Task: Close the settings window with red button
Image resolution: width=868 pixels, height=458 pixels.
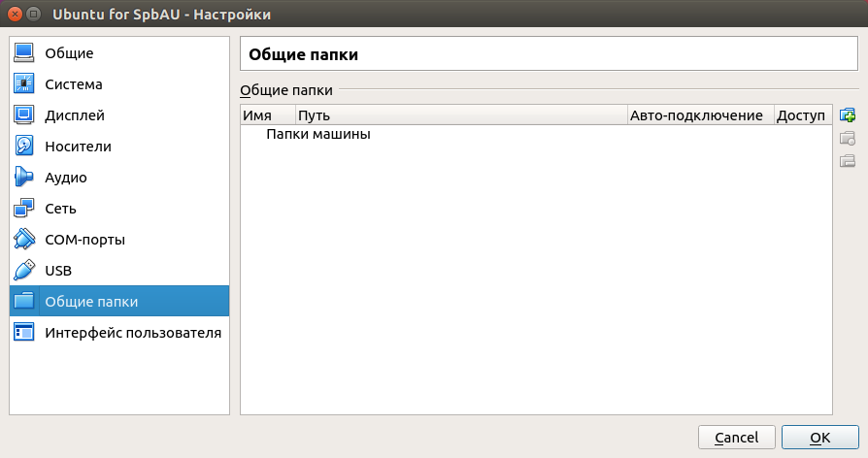Action: click(13, 15)
